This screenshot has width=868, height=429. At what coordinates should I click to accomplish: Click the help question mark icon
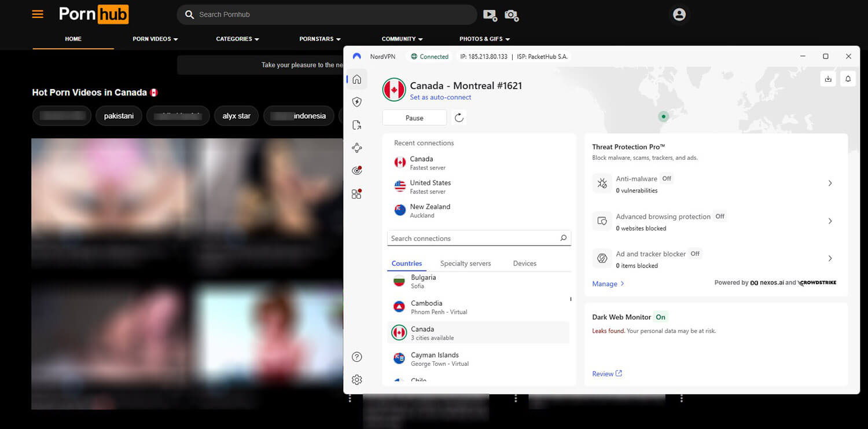point(357,357)
